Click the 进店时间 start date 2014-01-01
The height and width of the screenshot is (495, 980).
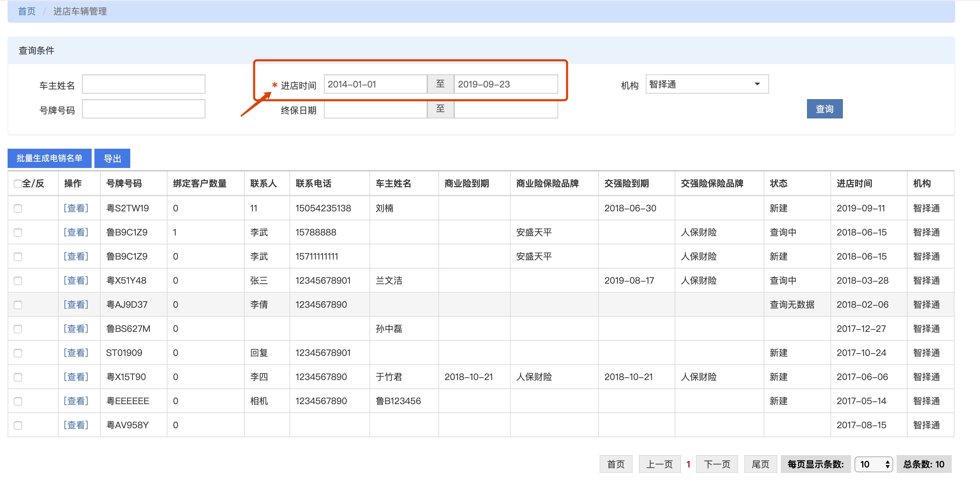pos(375,84)
